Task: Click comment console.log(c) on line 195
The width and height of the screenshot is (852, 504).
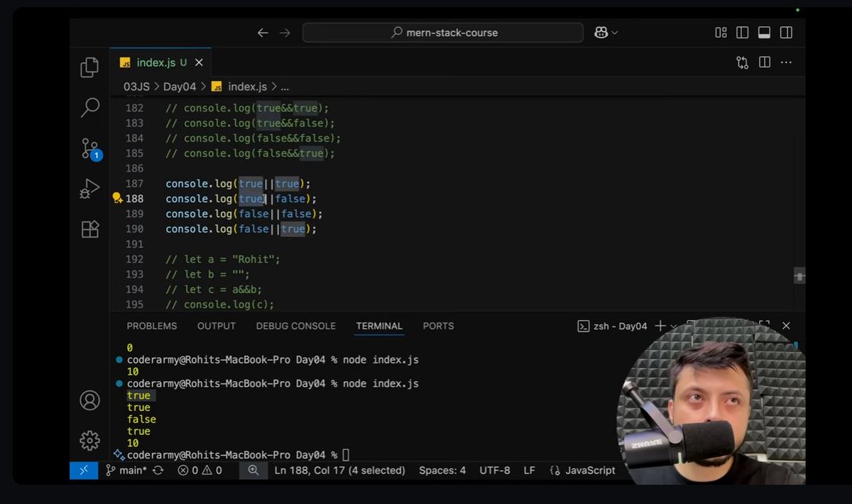Action: pos(220,305)
